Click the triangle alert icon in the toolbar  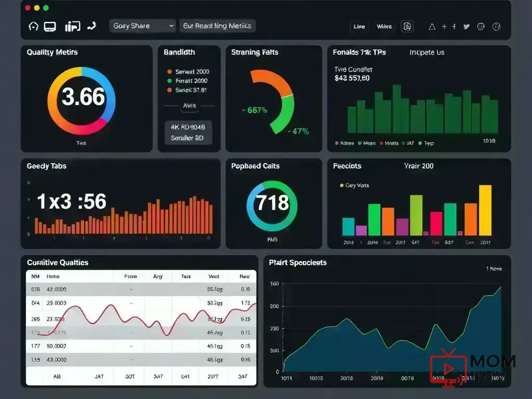point(432,25)
